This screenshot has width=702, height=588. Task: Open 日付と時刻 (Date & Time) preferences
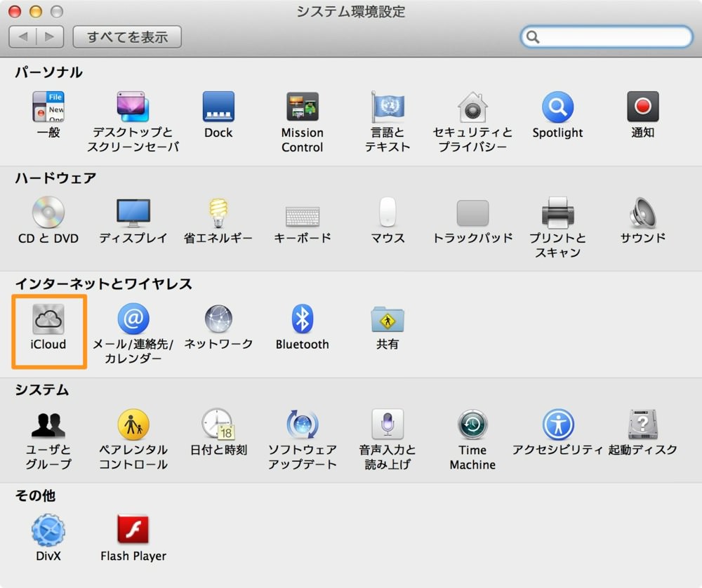point(218,425)
